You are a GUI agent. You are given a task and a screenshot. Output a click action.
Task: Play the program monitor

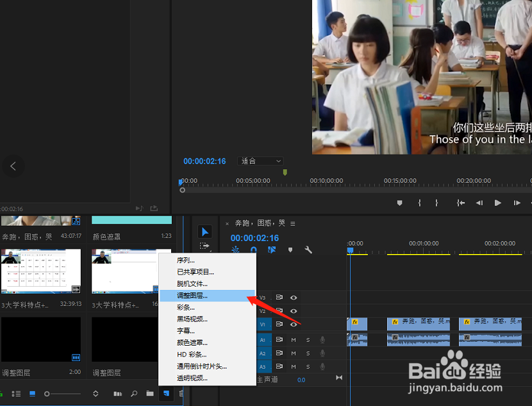[498, 203]
